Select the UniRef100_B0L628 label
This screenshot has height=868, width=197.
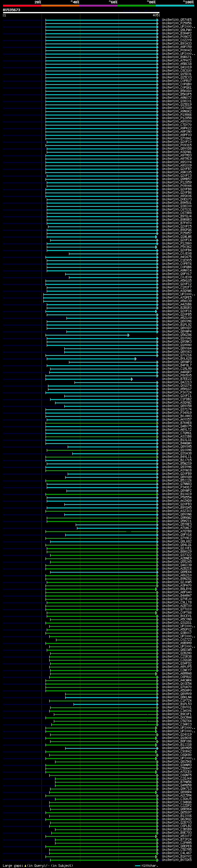pos(177,358)
